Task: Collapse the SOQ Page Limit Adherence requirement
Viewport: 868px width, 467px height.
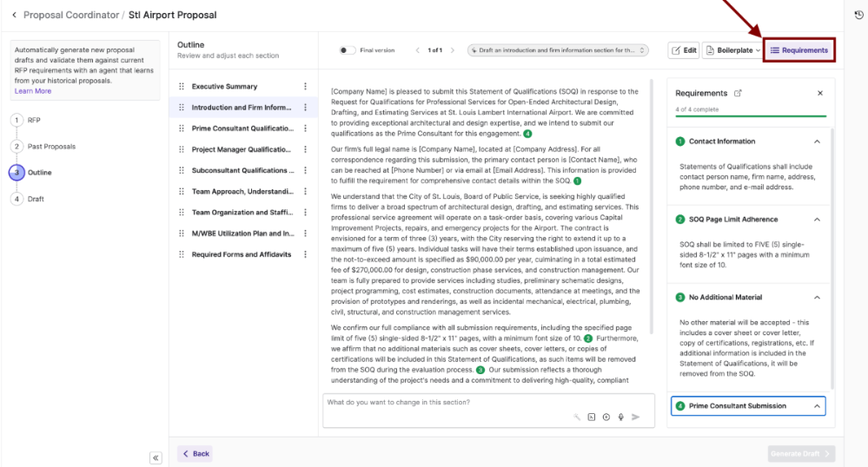Action: coord(817,220)
